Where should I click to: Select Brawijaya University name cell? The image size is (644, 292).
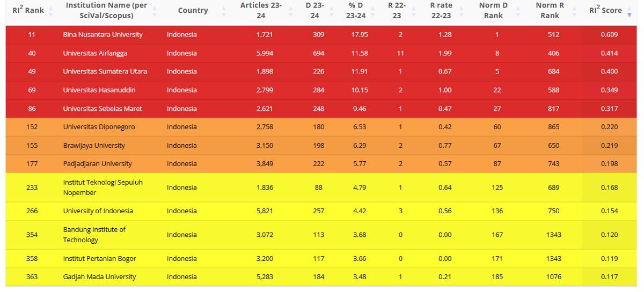[x=94, y=145]
